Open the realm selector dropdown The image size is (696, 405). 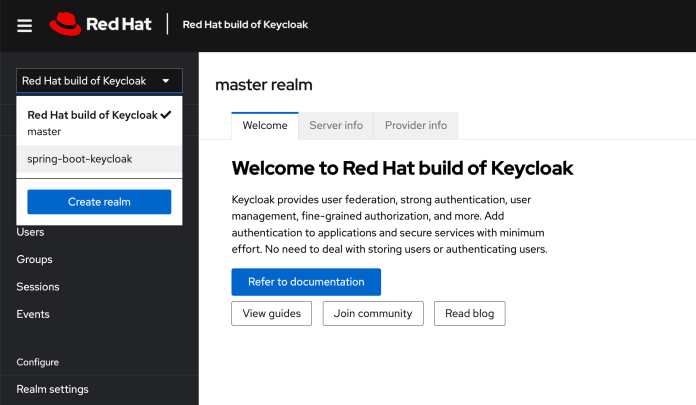tap(99, 81)
